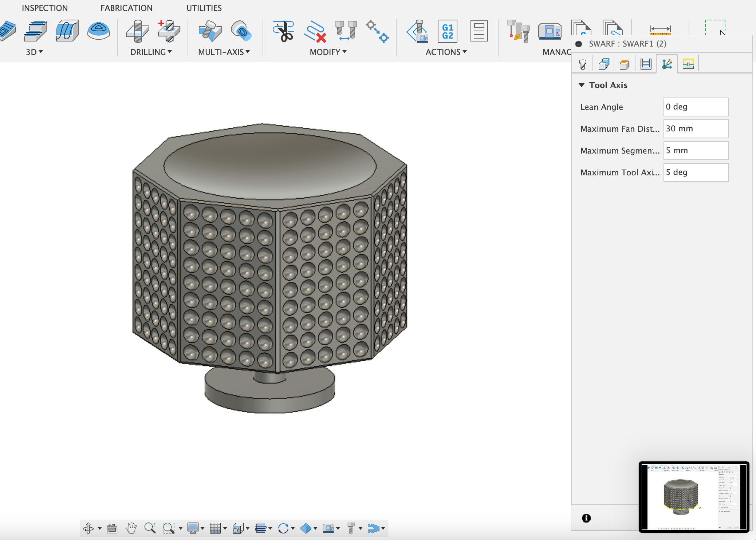Open the MODIFY dropdown menu
Screen dimensions: 756x540
tap(328, 52)
